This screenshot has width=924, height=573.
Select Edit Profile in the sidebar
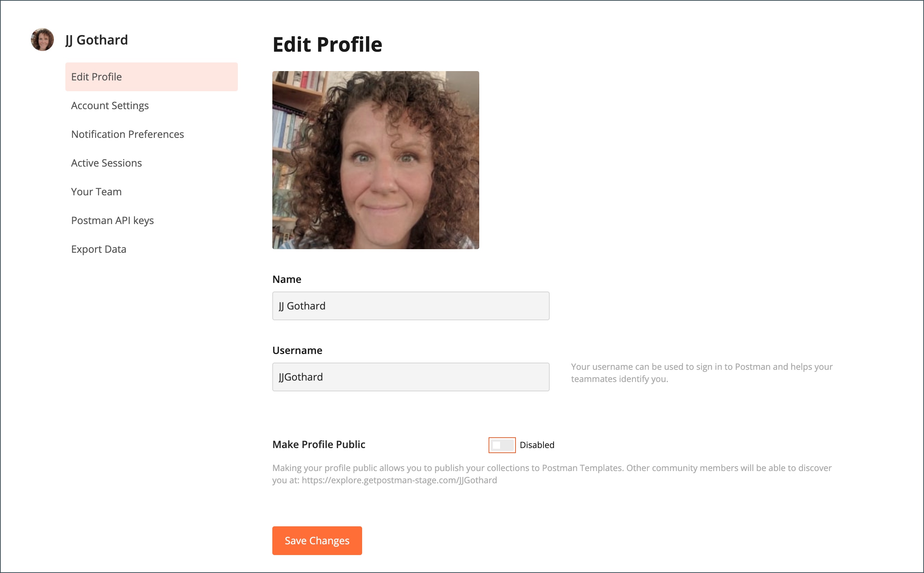(151, 76)
